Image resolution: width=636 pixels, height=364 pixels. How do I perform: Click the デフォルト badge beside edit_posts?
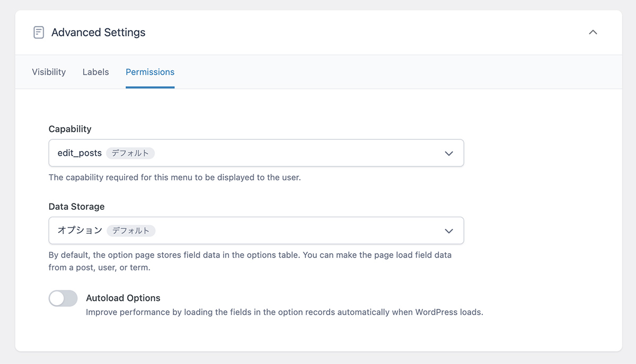tap(130, 153)
